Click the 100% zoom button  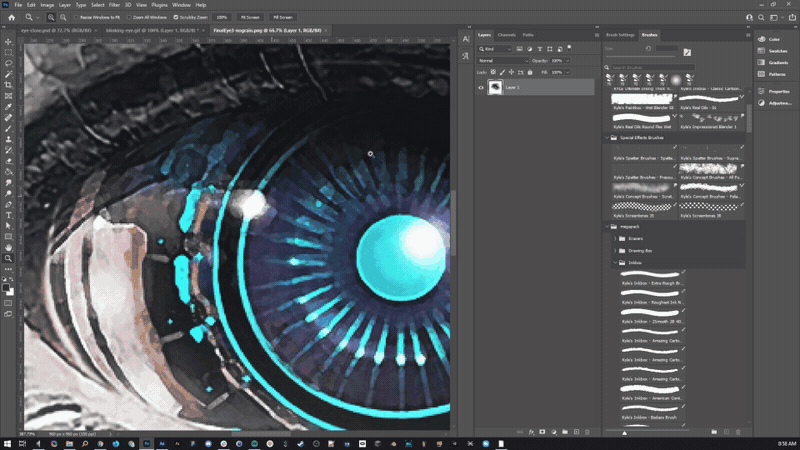(x=221, y=17)
